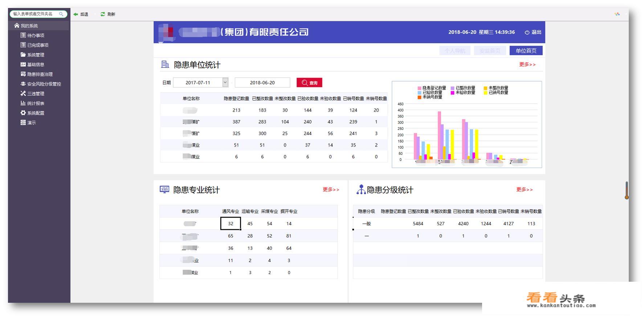Viewport: 644px width, 318px height.
Task: Click the pink 隐患登记数量 legend swatch
Action: [x=419, y=88]
